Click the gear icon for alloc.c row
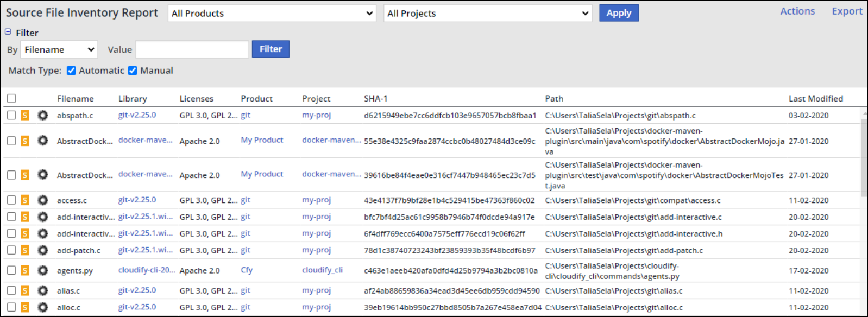This screenshot has height=317, width=868. click(42, 307)
